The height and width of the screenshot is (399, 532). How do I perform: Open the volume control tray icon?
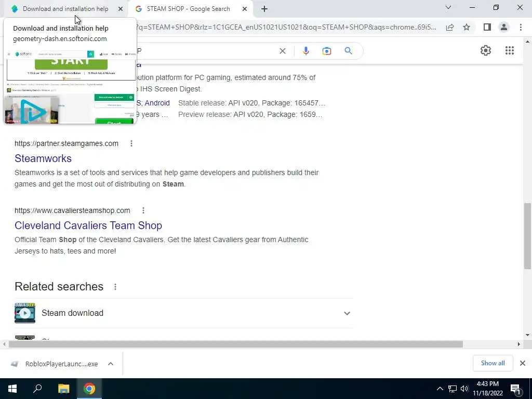(x=464, y=389)
